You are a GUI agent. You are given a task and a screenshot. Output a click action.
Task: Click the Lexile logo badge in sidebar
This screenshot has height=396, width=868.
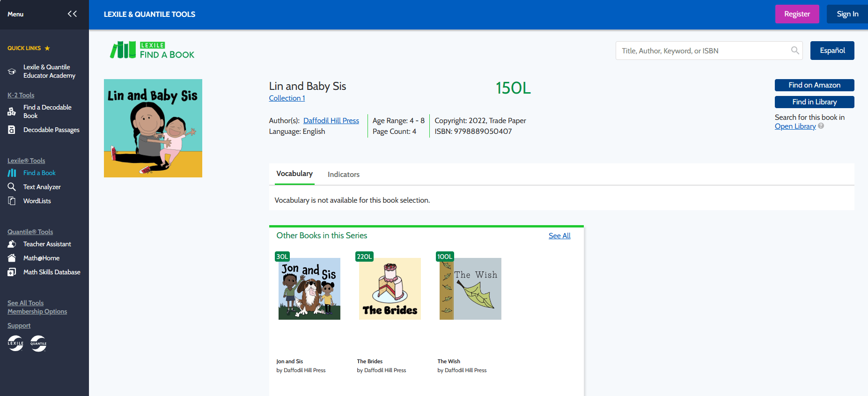[15, 343]
